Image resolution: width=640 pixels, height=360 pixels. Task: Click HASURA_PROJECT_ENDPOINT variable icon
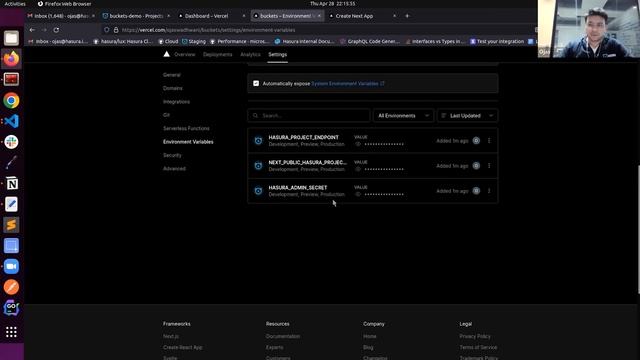coord(258,141)
